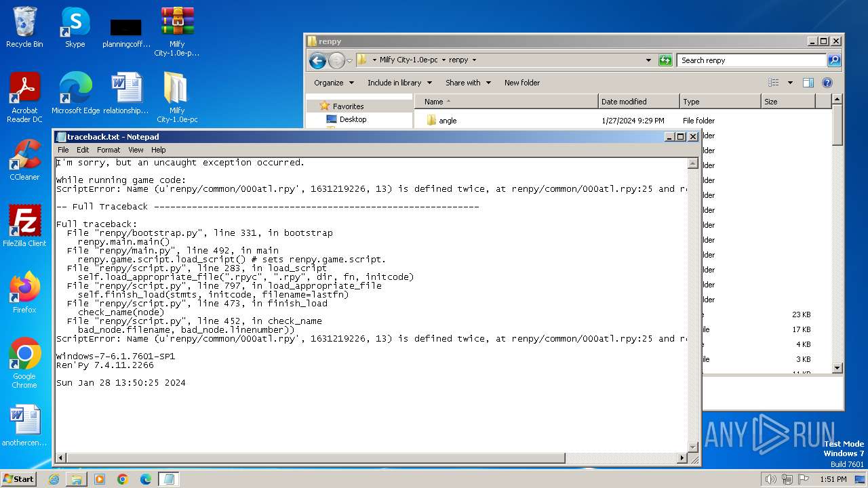
Task: Select Favorites in the navigation pane
Action: 348,106
